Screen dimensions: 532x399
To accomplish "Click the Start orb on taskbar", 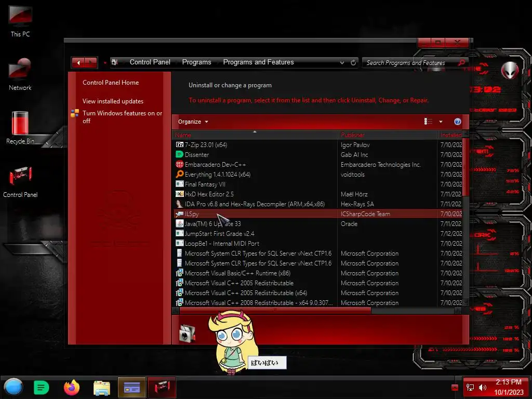I will pos(14,387).
